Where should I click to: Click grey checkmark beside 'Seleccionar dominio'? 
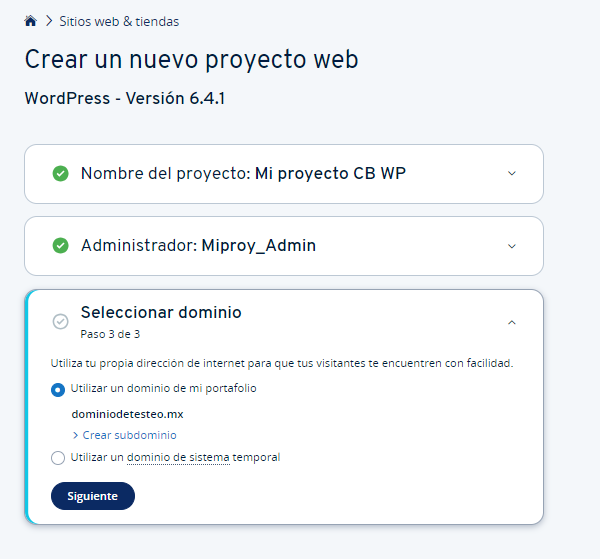coord(60,322)
